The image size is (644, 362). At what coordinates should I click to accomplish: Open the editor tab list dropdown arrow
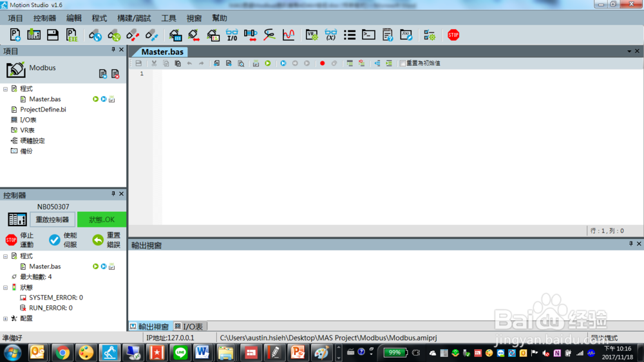tap(629, 52)
